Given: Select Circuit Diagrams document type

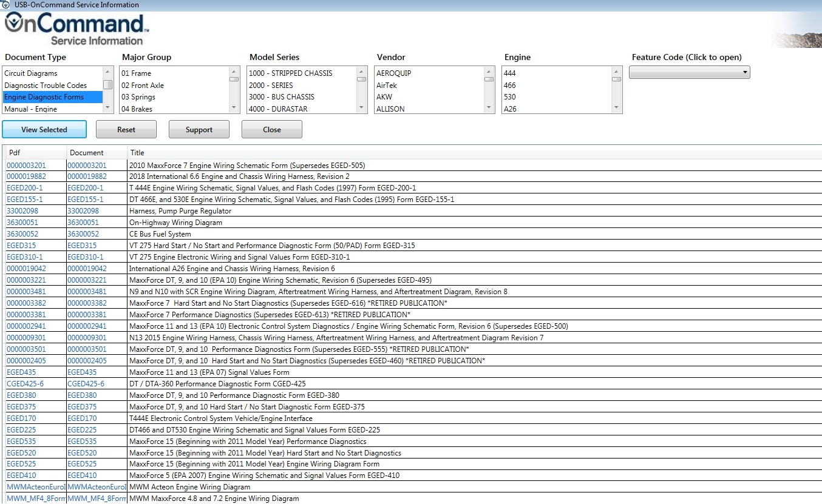Looking at the screenshot, I should (x=33, y=73).
